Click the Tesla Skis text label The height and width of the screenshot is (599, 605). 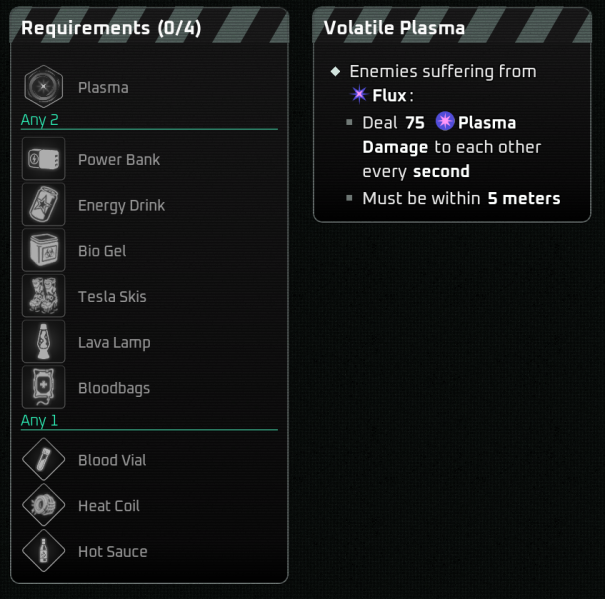pos(112,296)
